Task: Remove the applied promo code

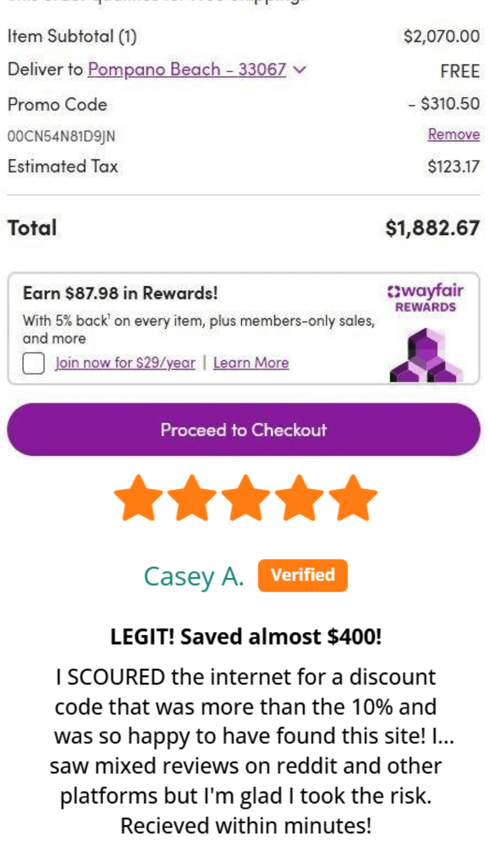Action: tap(453, 134)
